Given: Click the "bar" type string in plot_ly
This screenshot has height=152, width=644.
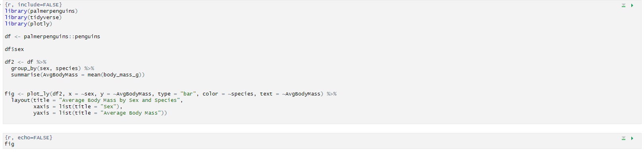Looking at the screenshot, I should [x=188, y=94].
